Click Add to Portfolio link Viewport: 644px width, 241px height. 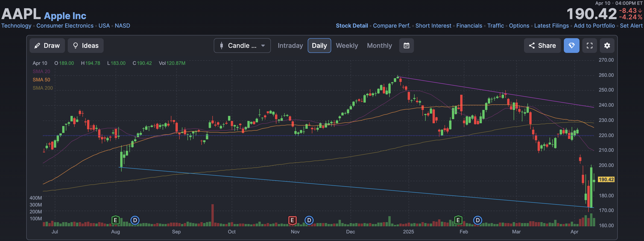coord(594,26)
